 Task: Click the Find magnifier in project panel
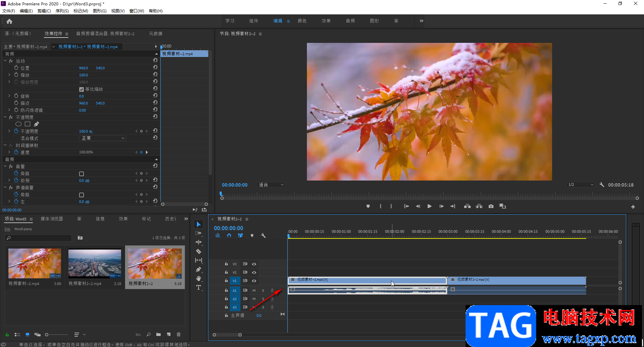tap(148, 334)
